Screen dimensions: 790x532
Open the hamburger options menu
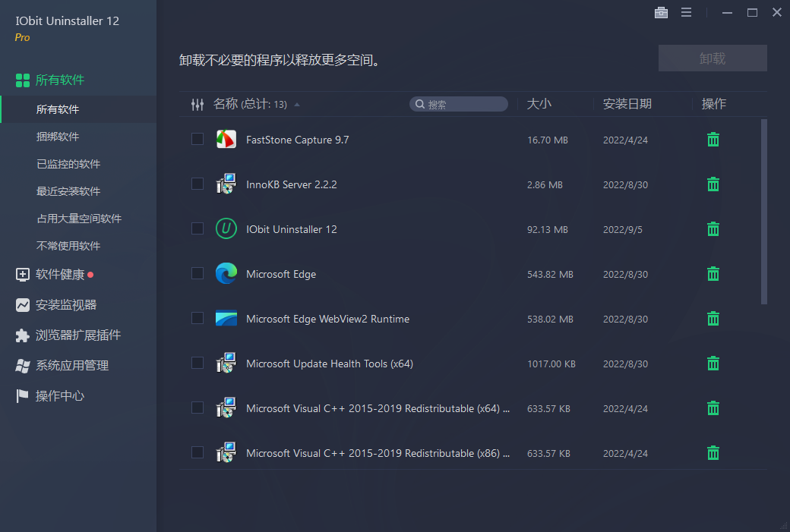686,13
